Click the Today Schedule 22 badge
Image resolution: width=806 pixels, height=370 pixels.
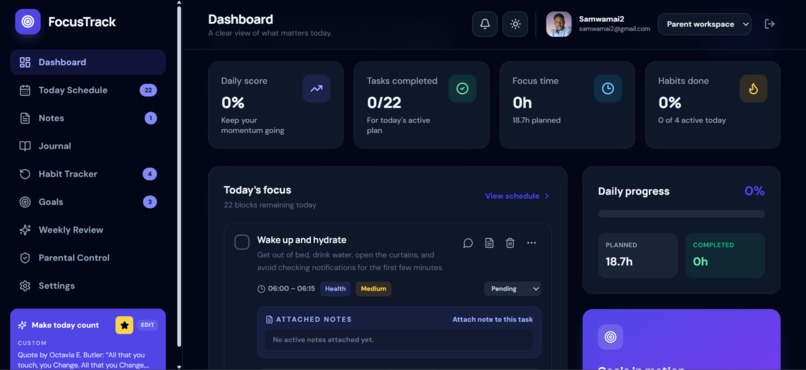click(148, 90)
